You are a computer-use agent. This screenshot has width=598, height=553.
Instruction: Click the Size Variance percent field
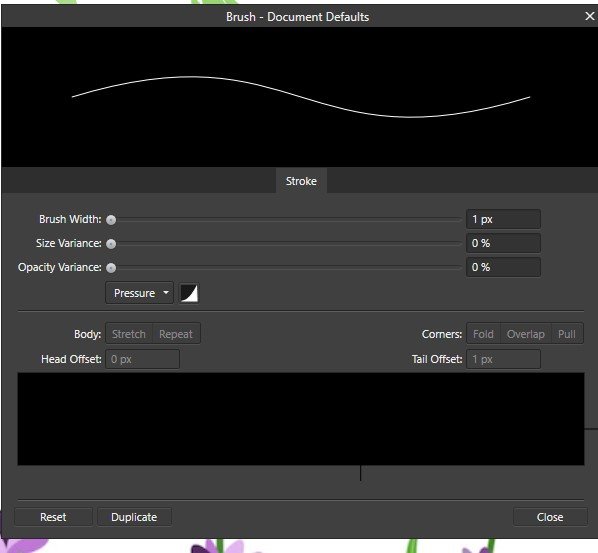click(x=503, y=243)
